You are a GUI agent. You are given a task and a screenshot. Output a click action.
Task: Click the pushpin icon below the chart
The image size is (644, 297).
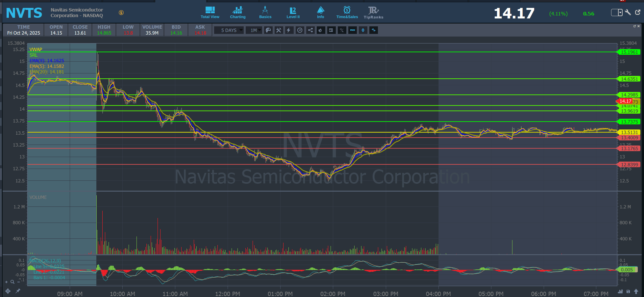[x=18, y=291]
